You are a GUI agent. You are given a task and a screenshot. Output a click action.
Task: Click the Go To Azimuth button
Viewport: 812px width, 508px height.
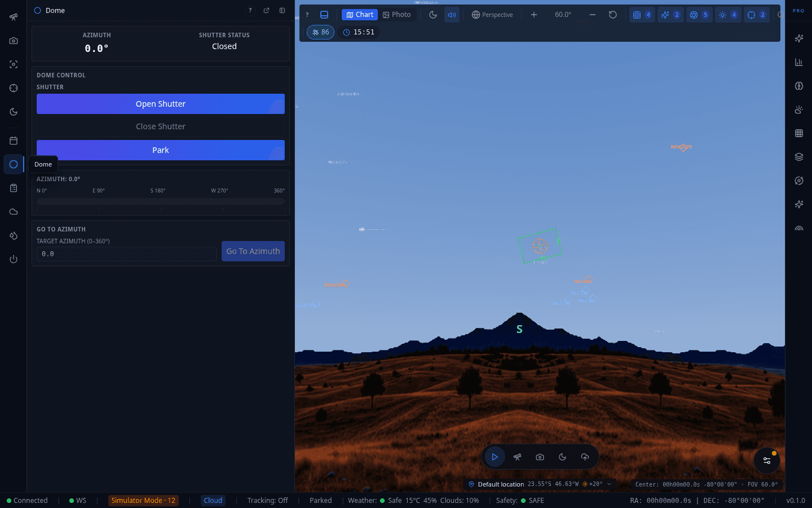(x=253, y=251)
